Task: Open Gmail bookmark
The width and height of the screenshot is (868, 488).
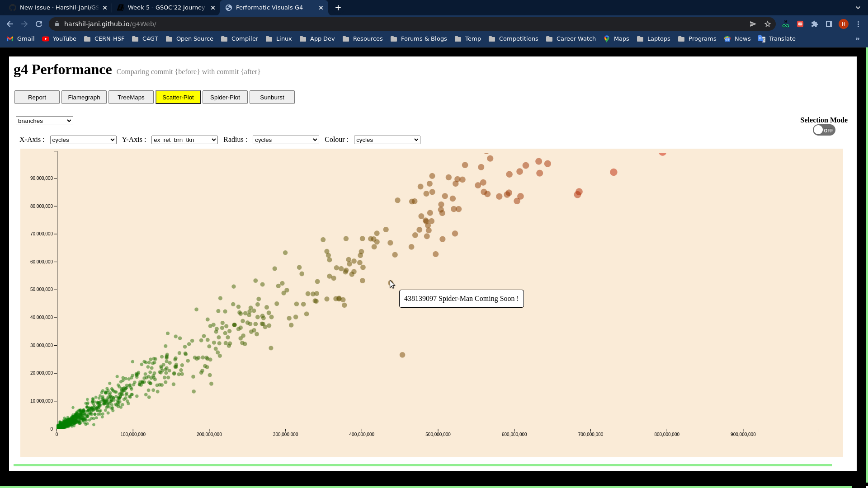Action: [x=21, y=39]
